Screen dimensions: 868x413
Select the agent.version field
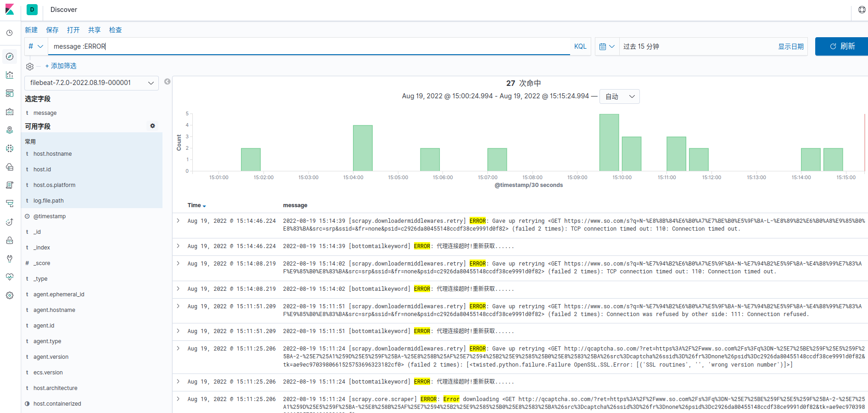[x=50, y=357]
